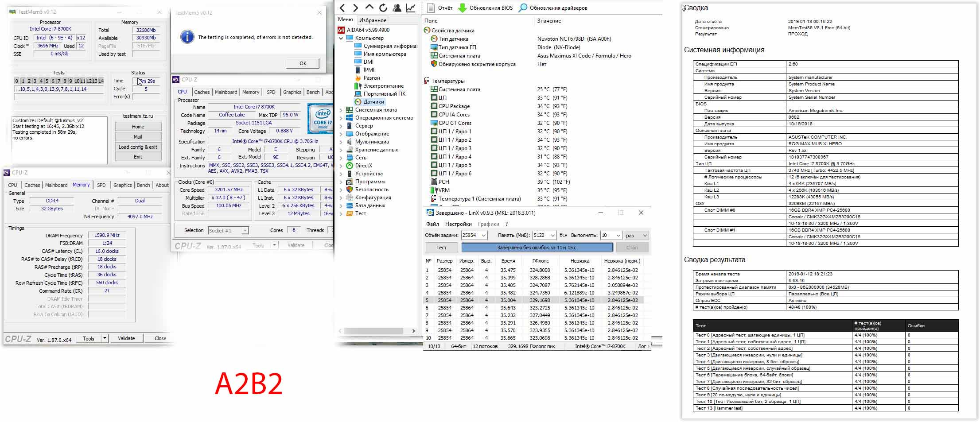Viewport: 980px width, 422px height.
Task: Select row 5 in the LinX results table
Action: [534, 300]
